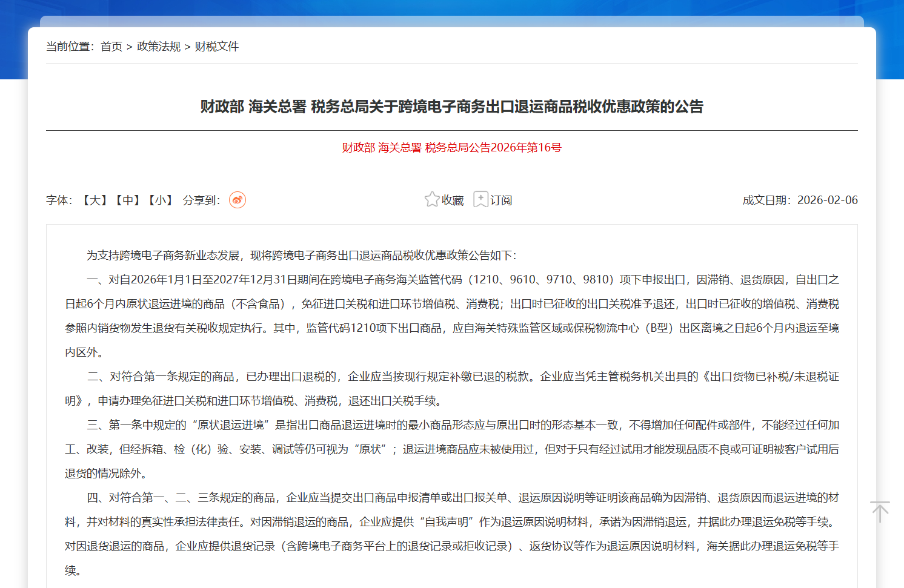Adjust text size using the 【大】 size control
The width and height of the screenshot is (904, 588).
[94, 199]
